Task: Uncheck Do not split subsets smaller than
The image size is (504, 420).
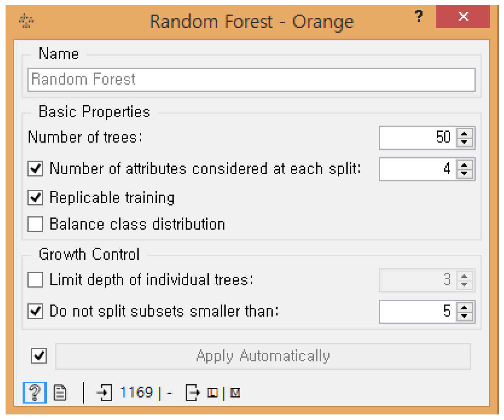Action: pos(35,311)
